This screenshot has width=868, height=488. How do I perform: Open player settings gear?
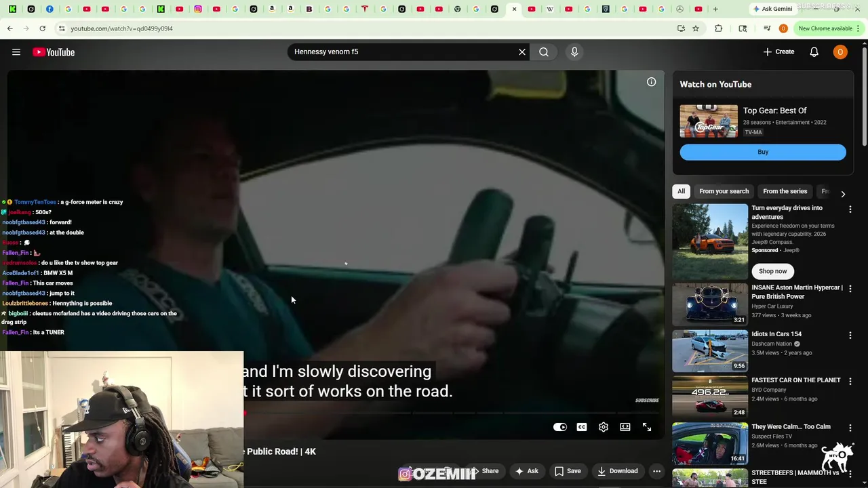pyautogui.click(x=604, y=427)
